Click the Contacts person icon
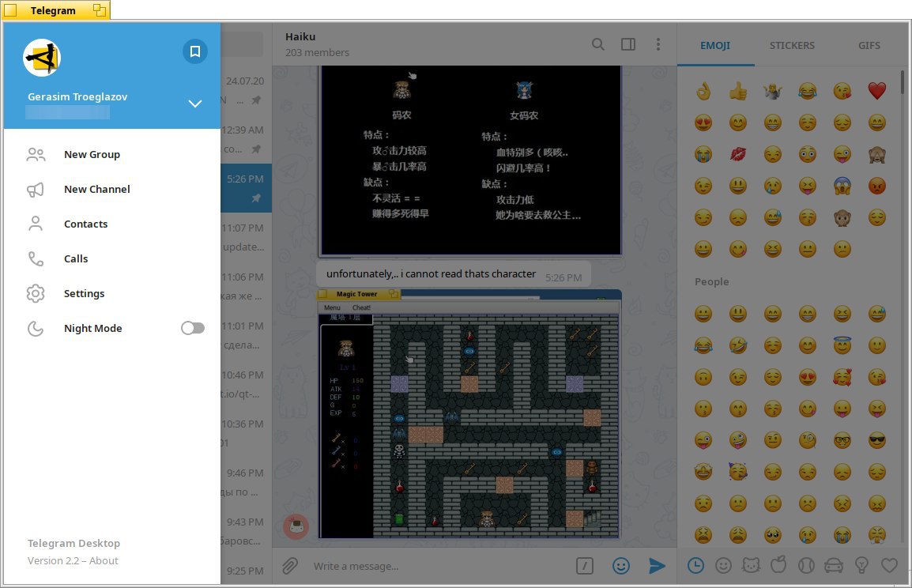Image resolution: width=912 pixels, height=588 pixels. coord(36,224)
